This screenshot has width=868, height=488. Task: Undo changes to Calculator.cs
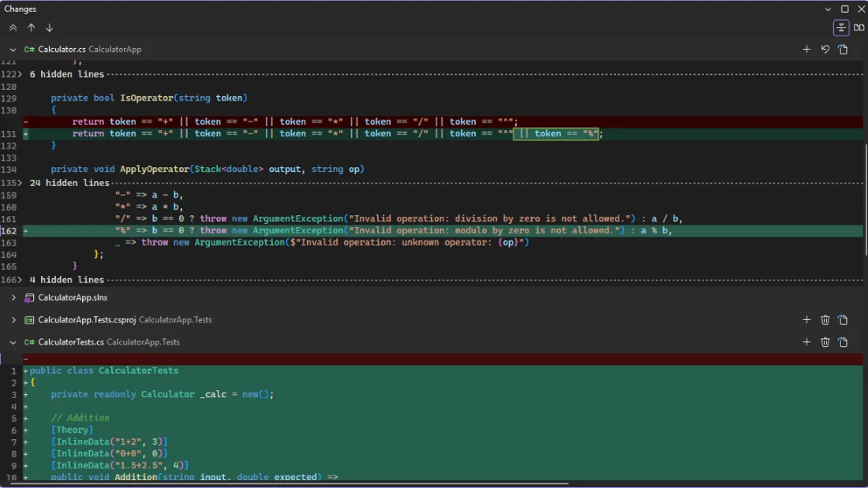point(825,49)
